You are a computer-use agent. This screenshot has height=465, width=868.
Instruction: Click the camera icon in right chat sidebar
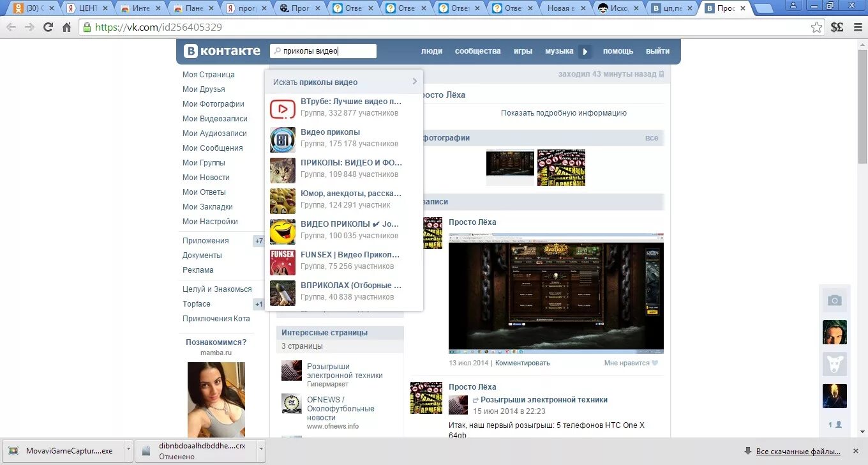(834, 300)
